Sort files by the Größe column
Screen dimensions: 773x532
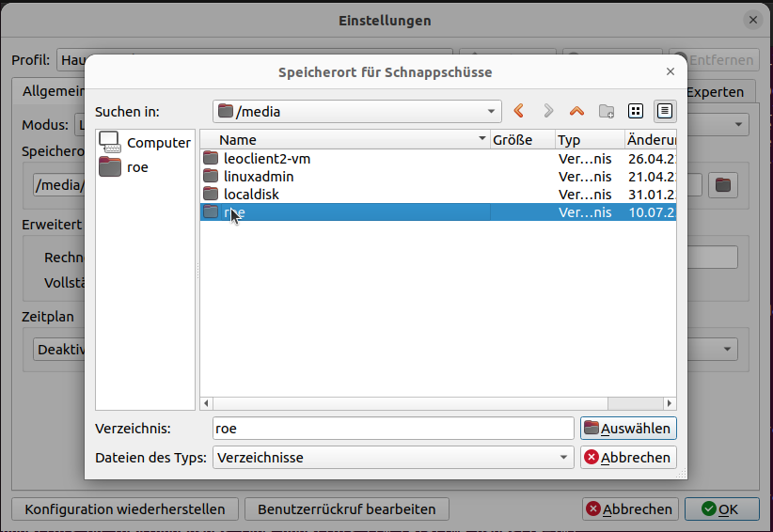[x=522, y=140]
